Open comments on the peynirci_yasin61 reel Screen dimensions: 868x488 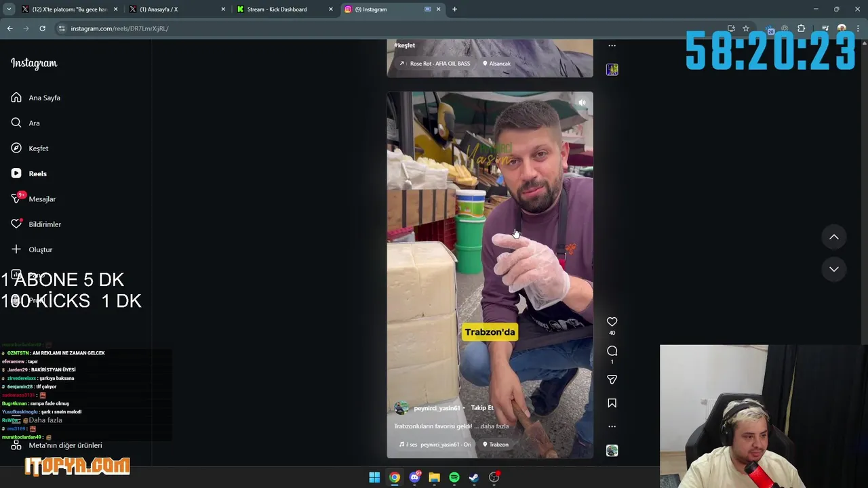(612, 350)
